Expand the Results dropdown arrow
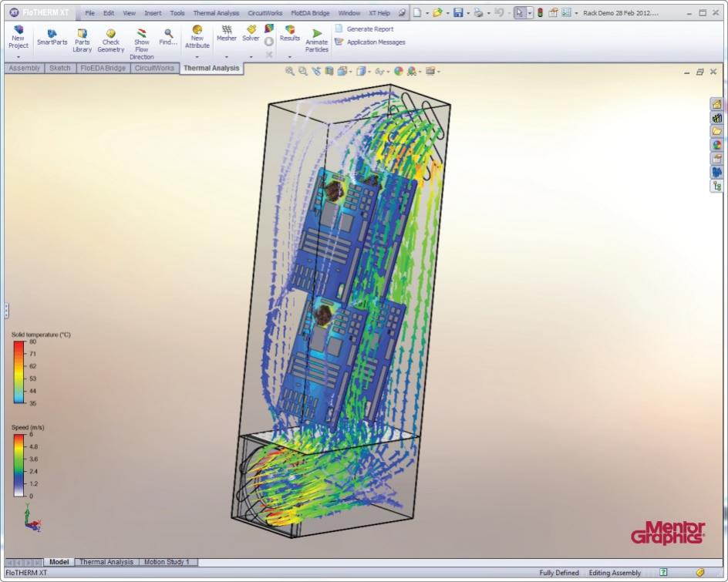Viewport: 728px width, 582px height. pyautogui.click(x=290, y=57)
